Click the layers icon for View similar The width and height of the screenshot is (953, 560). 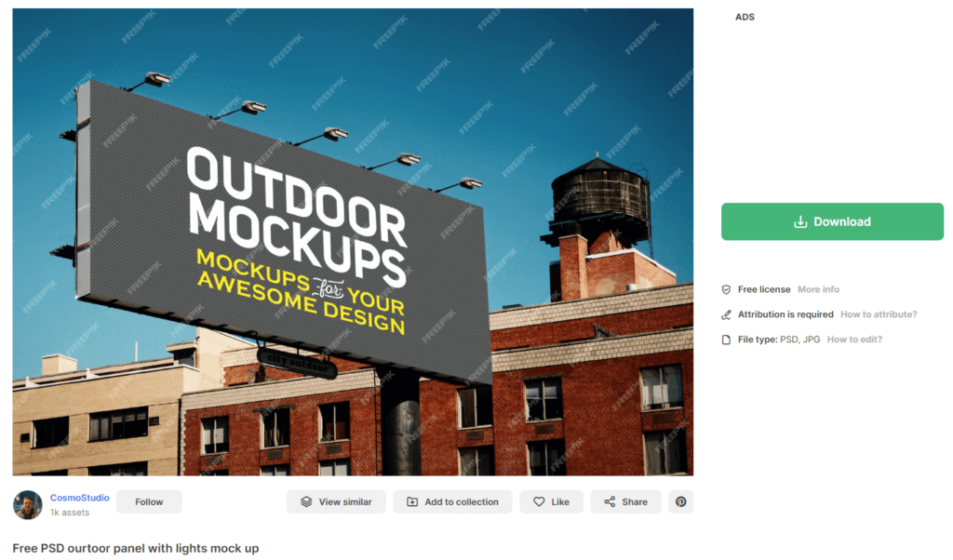pos(306,501)
